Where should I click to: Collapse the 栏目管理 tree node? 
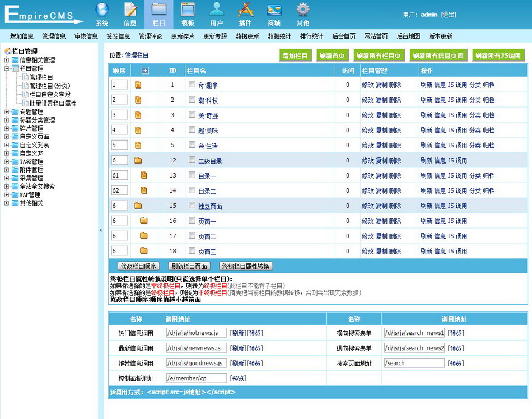pos(7,68)
